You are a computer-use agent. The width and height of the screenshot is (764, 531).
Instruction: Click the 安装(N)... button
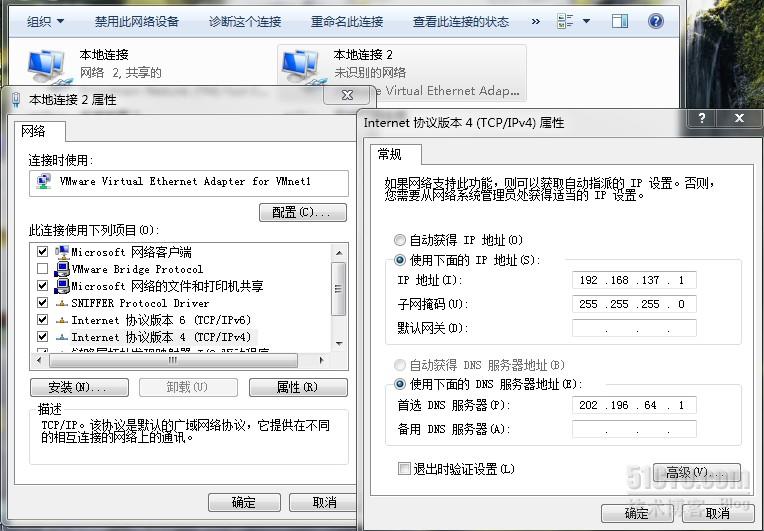79,387
